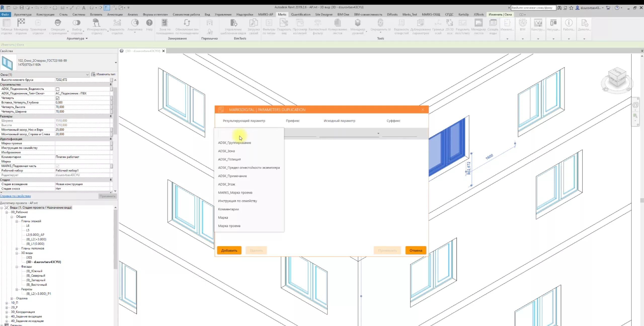
Task: Open the Окна (1) filter dropdown
Action: 87,75
